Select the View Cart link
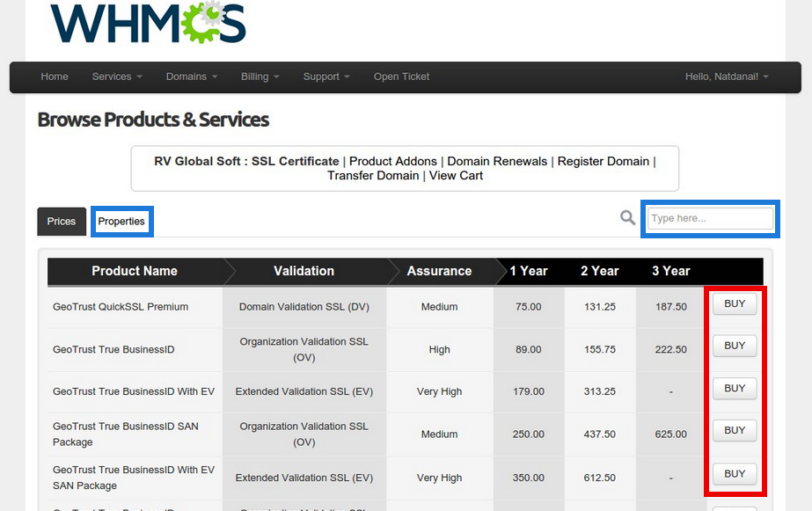Screen dimensions: 812x511 coord(456,176)
